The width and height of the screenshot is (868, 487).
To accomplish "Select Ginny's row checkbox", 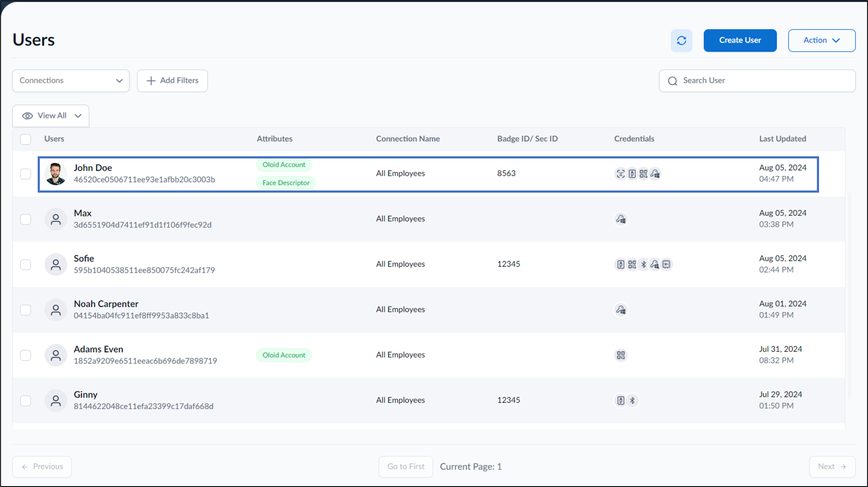I will point(26,401).
